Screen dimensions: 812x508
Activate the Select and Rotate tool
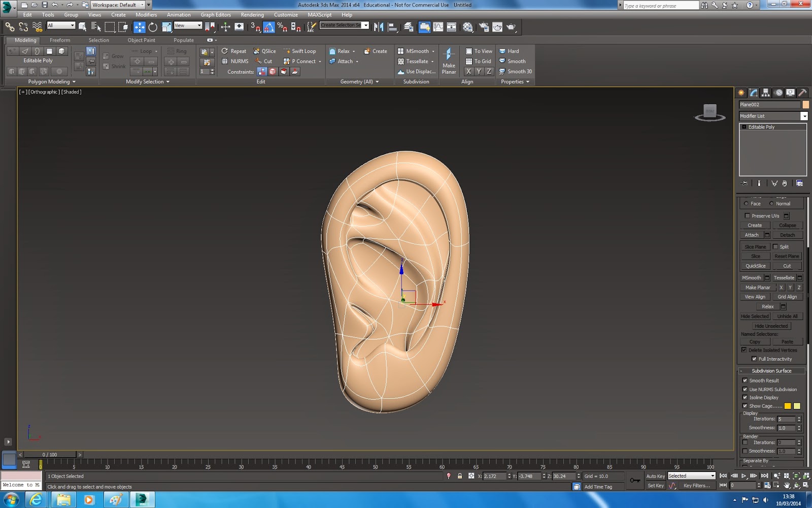click(153, 27)
